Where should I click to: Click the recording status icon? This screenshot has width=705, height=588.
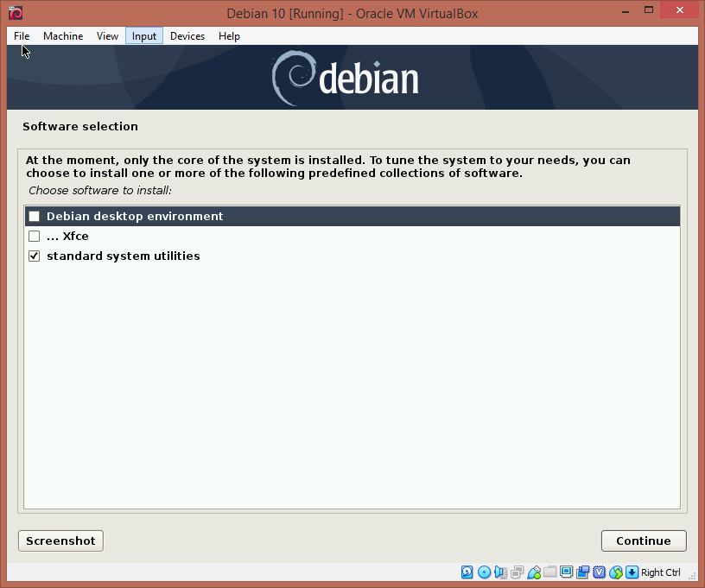point(582,572)
